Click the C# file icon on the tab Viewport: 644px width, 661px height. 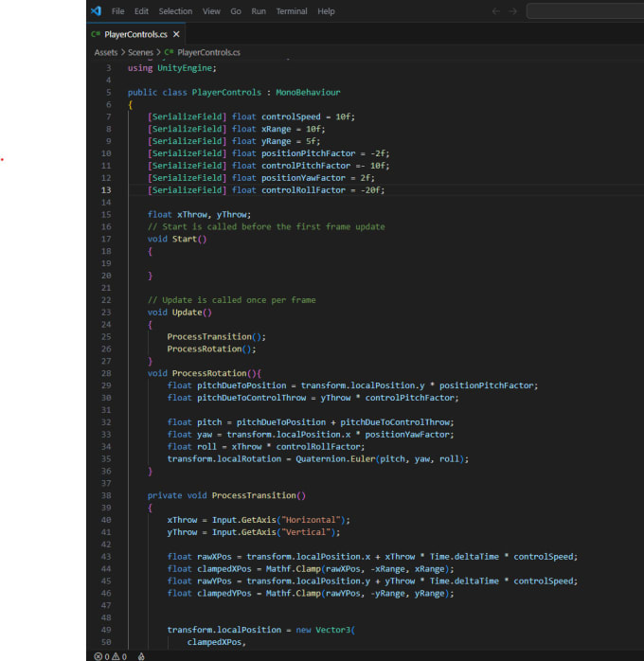tap(96, 34)
